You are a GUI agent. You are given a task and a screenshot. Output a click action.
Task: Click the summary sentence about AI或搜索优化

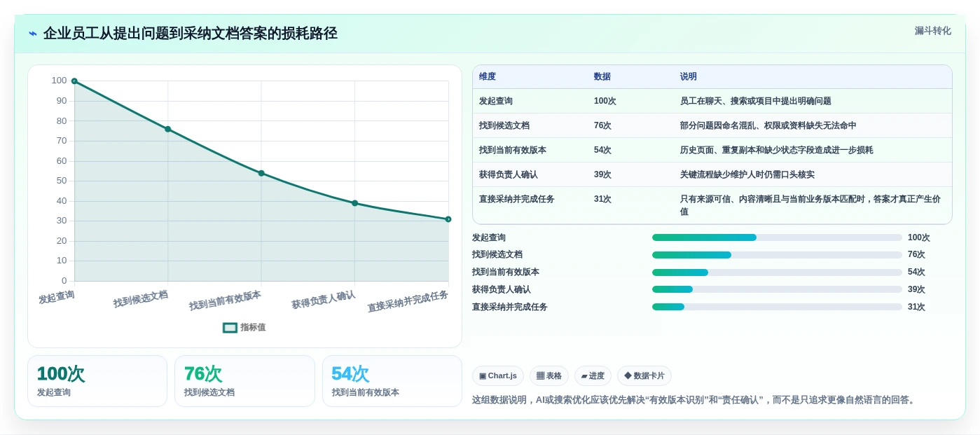(x=695, y=400)
